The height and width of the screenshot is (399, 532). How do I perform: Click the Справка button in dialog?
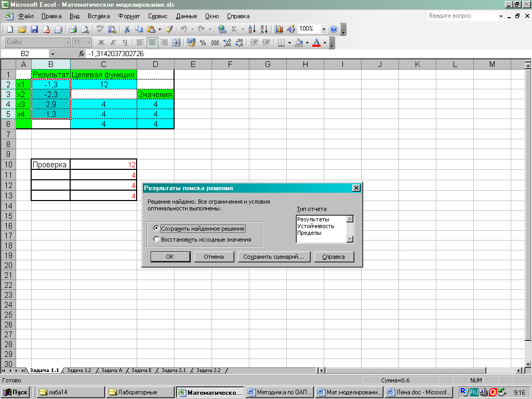[x=334, y=257]
